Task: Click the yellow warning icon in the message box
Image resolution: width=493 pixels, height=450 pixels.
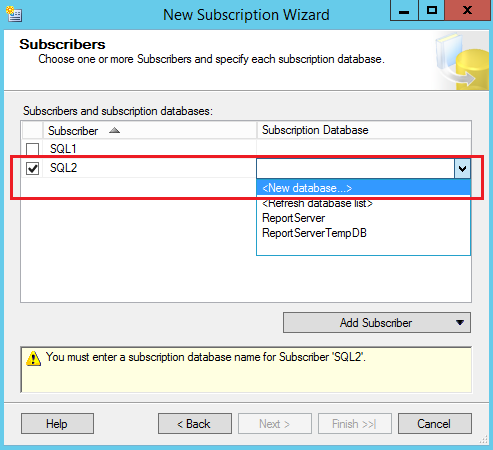Action: pyautogui.click(x=34, y=359)
